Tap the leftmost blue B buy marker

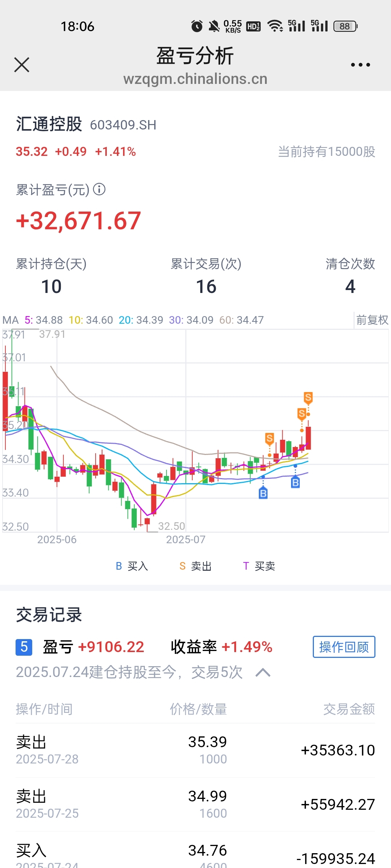click(x=263, y=493)
